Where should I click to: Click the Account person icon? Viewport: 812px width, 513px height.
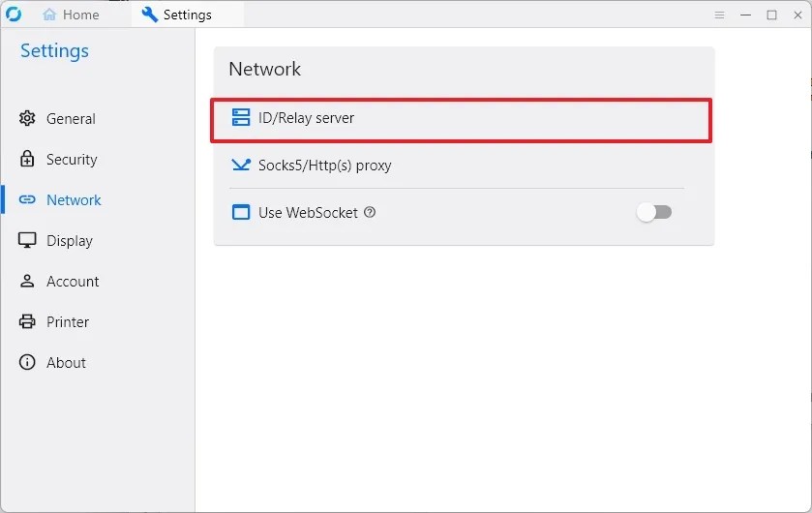27,281
